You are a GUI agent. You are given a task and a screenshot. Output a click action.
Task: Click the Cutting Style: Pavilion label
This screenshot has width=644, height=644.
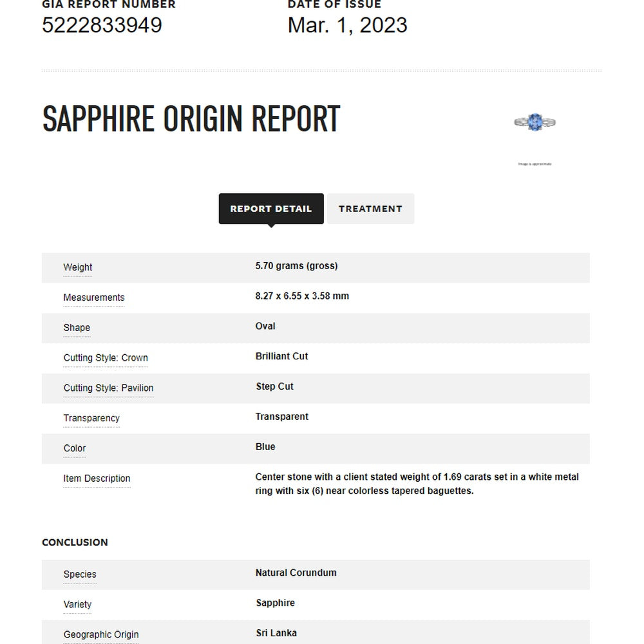coord(108,388)
